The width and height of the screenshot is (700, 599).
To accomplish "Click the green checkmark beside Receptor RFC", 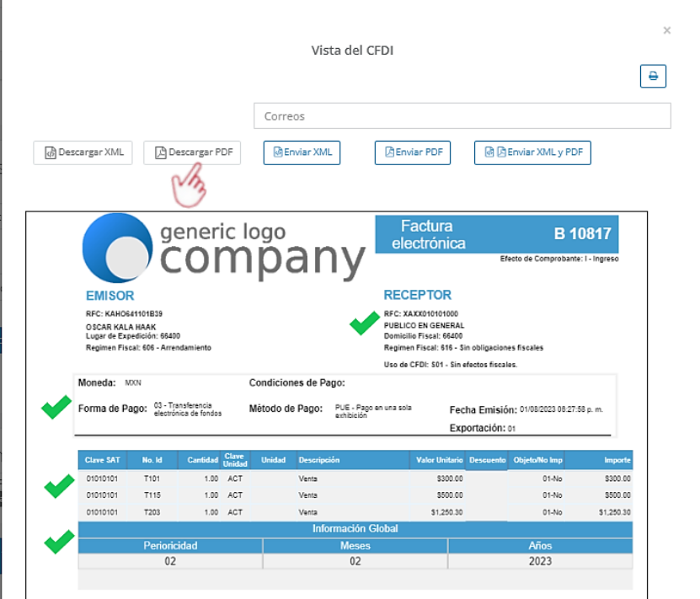I will 364,323.
